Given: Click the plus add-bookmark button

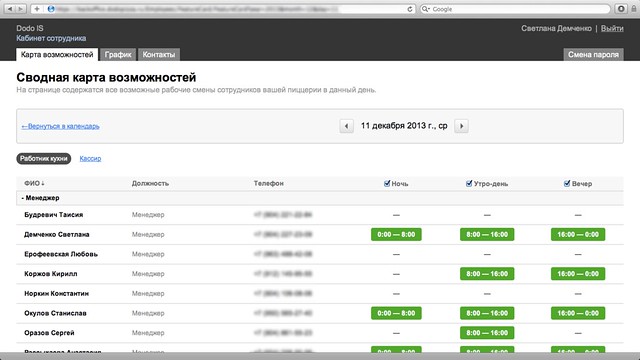Looking at the screenshot, I should tap(37, 9).
